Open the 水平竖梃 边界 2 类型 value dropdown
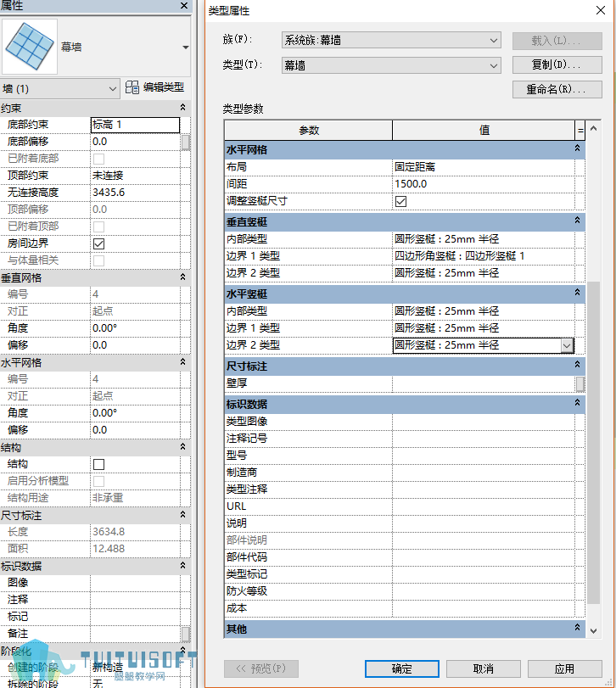Viewport: 616px width, 688px height. point(567,345)
